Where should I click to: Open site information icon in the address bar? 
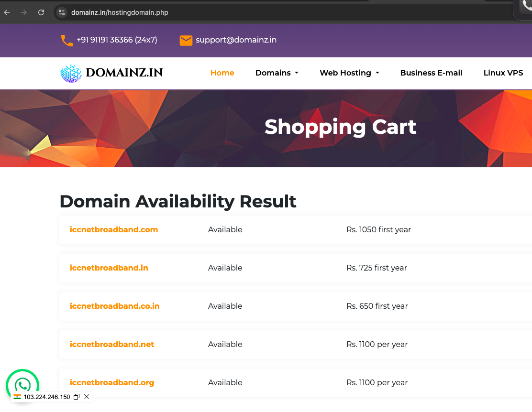pos(62,12)
